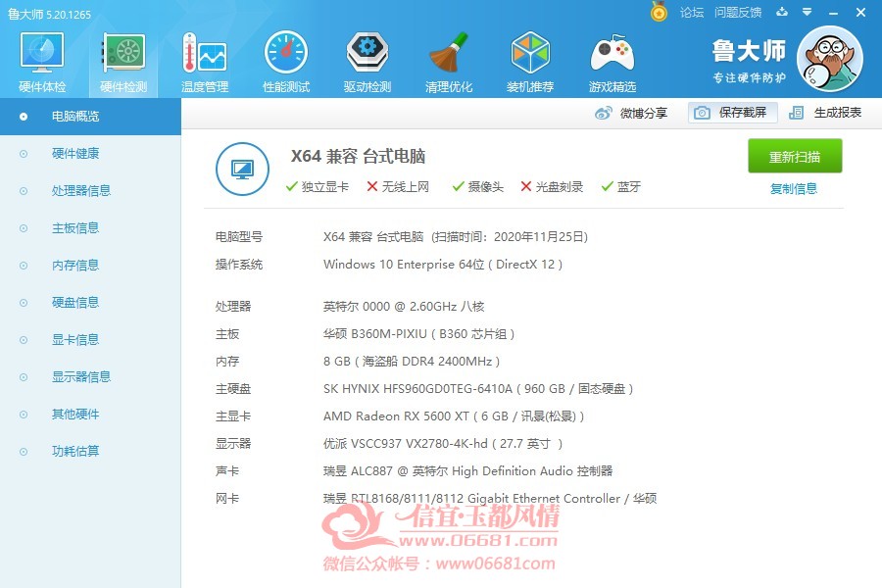Click the 鲁大师 mascot avatar

tap(830, 59)
